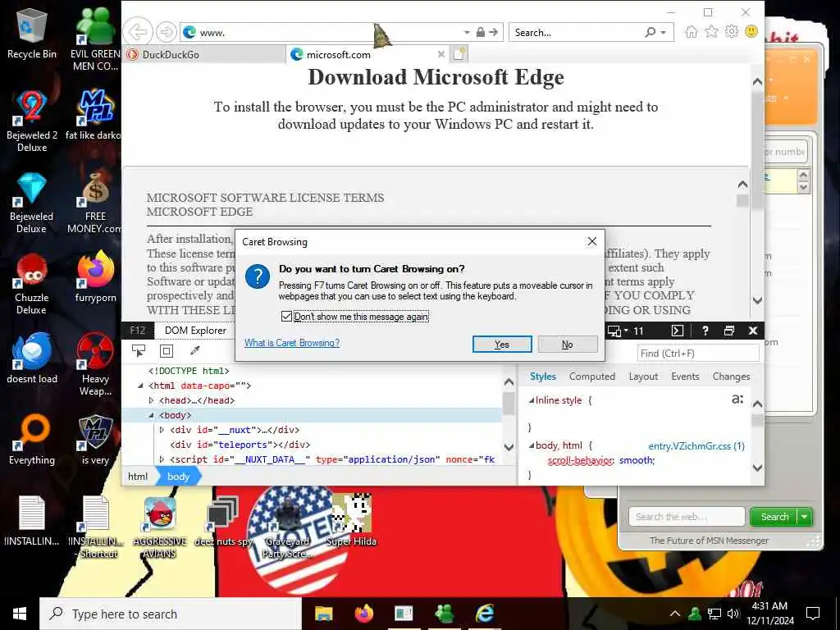Viewport: 840px width, 630px height.
Task: Open a new tab with the blank tab button
Action: (x=459, y=54)
